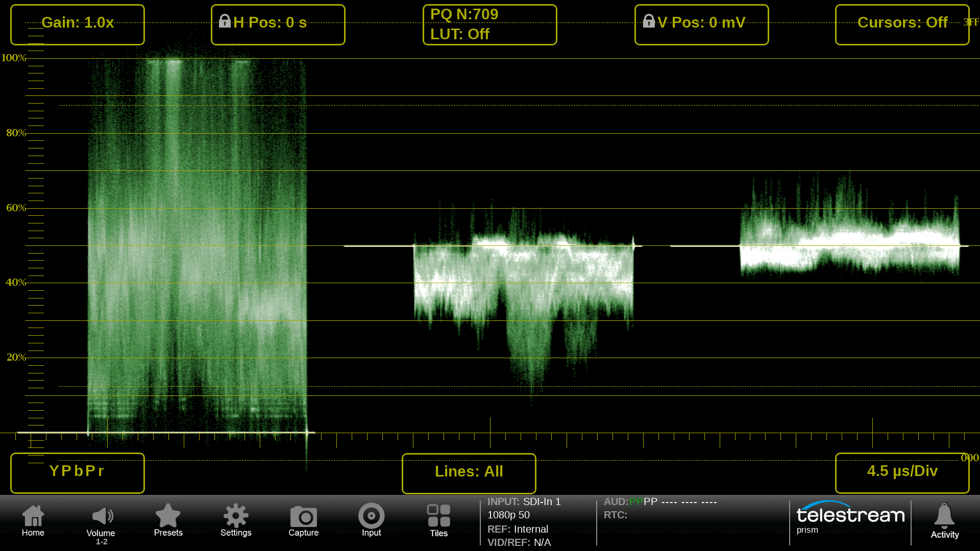Open the Input selection icon
Image resolution: width=980 pixels, height=551 pixels.
[x=371, y=520]
